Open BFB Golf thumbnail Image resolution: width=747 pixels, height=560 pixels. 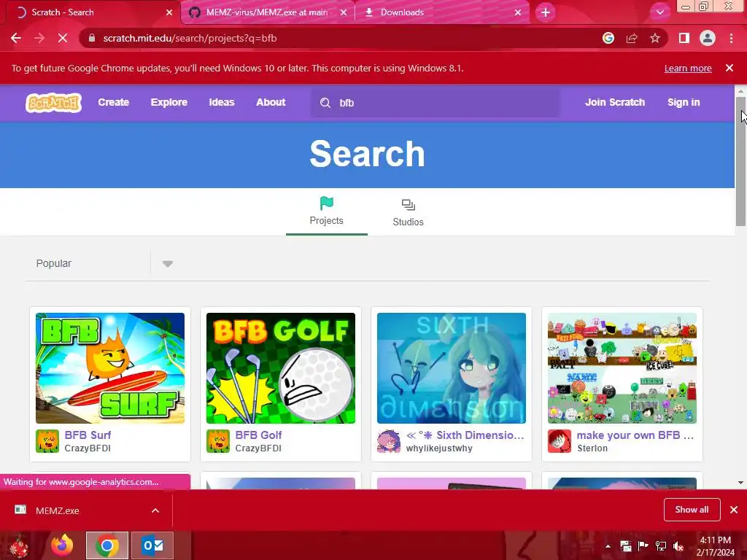tap(281, 368)
